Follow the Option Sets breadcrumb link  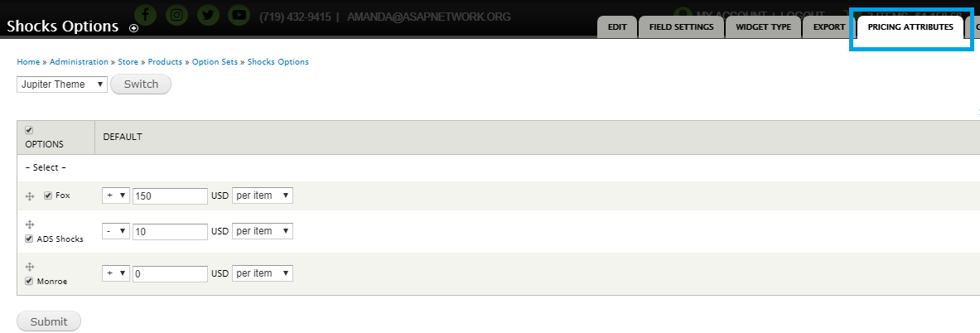(215, 62)
